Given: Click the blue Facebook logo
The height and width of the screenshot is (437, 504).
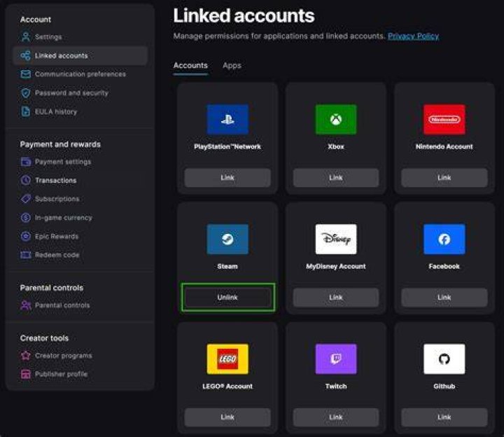Looking at the screenshot, I should tap(444, 240).
